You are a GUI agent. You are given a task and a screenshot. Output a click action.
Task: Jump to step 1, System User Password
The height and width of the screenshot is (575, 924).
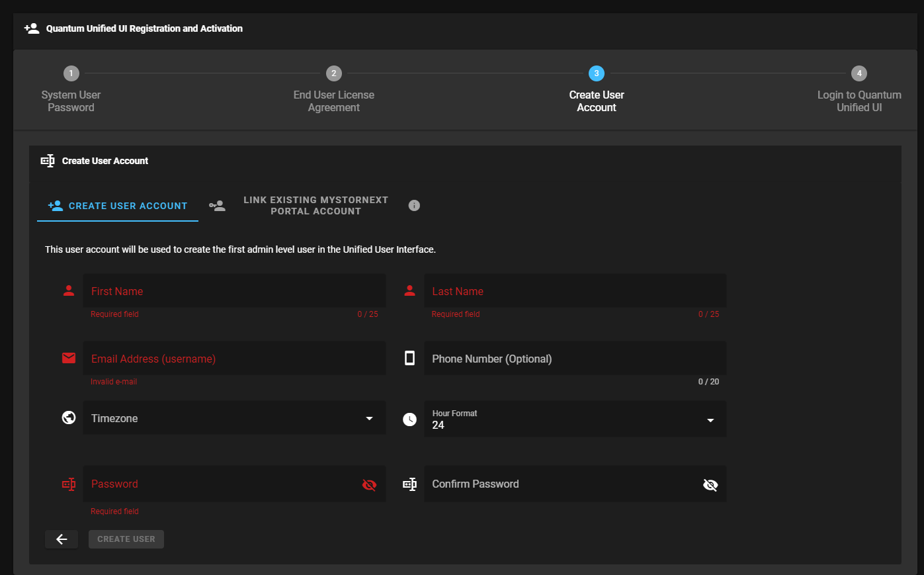pos(71,73)
